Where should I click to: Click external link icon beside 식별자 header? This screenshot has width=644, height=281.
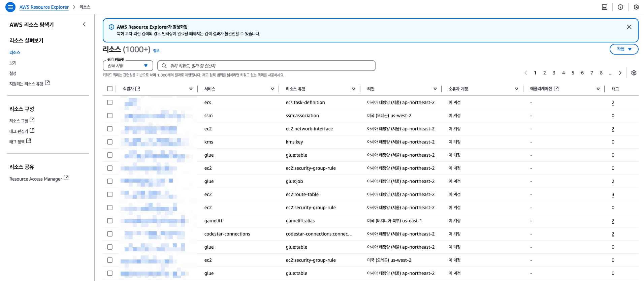coord(138,89)
